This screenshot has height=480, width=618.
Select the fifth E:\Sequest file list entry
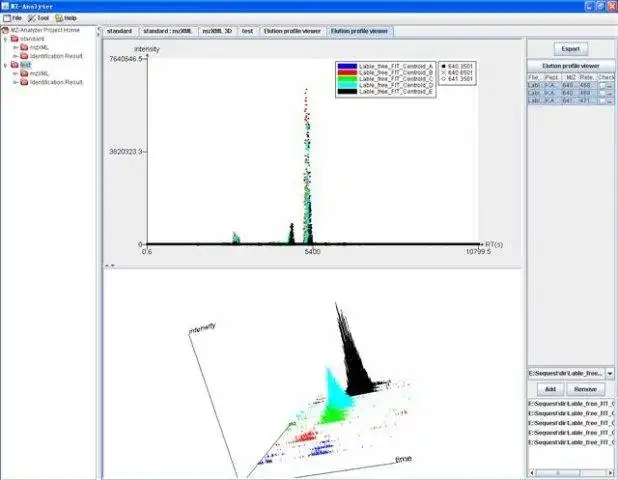[x=571, y=442]
